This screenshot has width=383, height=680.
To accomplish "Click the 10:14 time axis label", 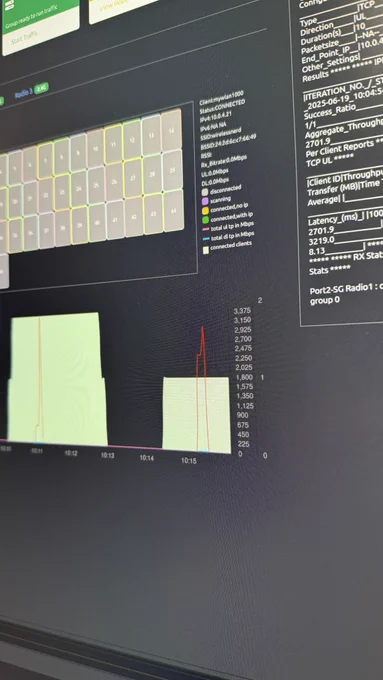I will click(147, 458).
